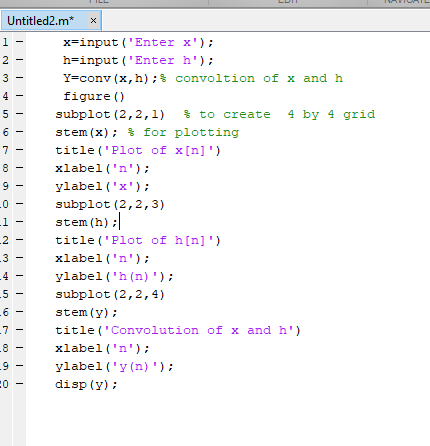Click subplot(2,2,1) code

click(110, 115)
